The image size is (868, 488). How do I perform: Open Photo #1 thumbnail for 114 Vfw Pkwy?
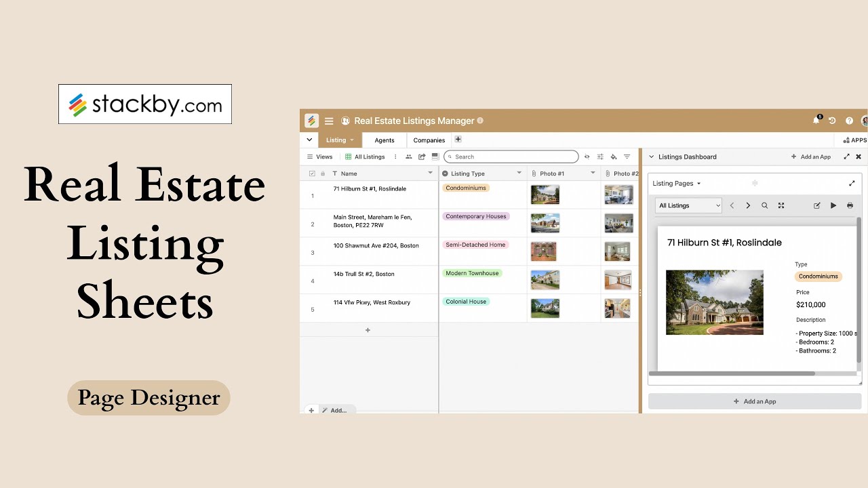(545, 308)
